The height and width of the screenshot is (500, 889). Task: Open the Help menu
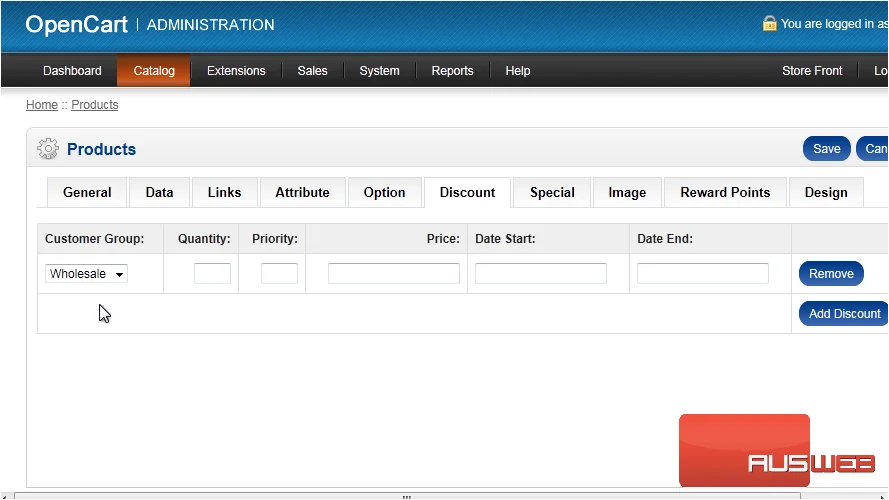518,71
